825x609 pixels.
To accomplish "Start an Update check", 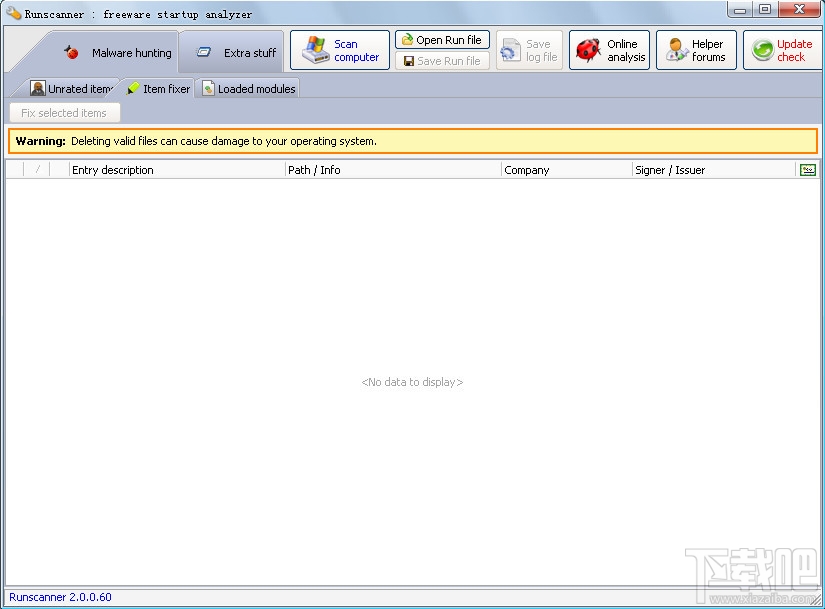I will (x=783, y=50).
